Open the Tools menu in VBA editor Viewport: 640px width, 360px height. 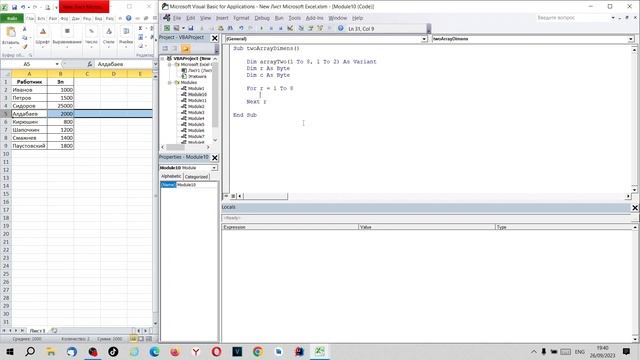(294, 18)
